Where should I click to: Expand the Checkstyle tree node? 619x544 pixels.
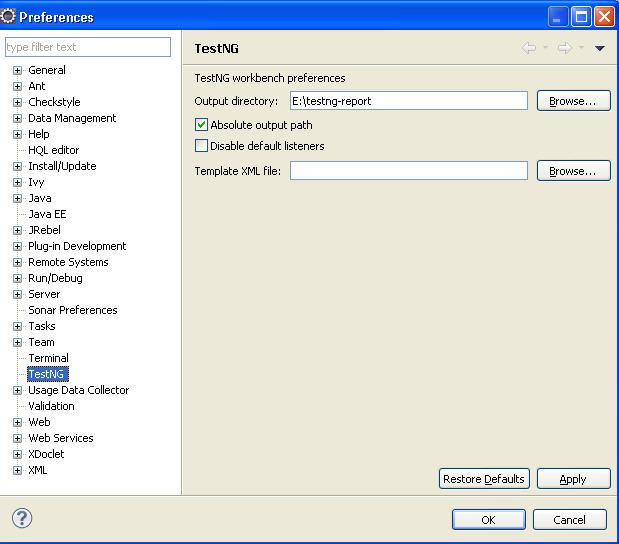(17, 102)
